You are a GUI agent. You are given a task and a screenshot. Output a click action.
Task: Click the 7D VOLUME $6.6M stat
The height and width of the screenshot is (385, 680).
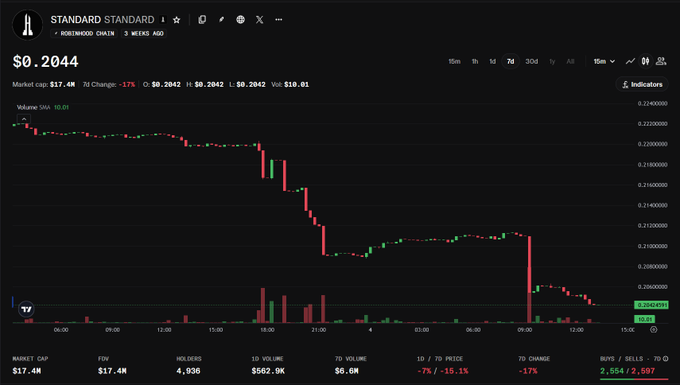(x=350, y=365)
